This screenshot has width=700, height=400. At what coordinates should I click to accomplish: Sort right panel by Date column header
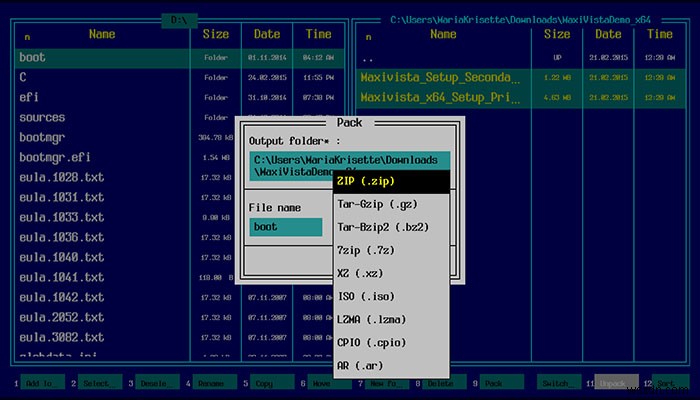(609, 34)
